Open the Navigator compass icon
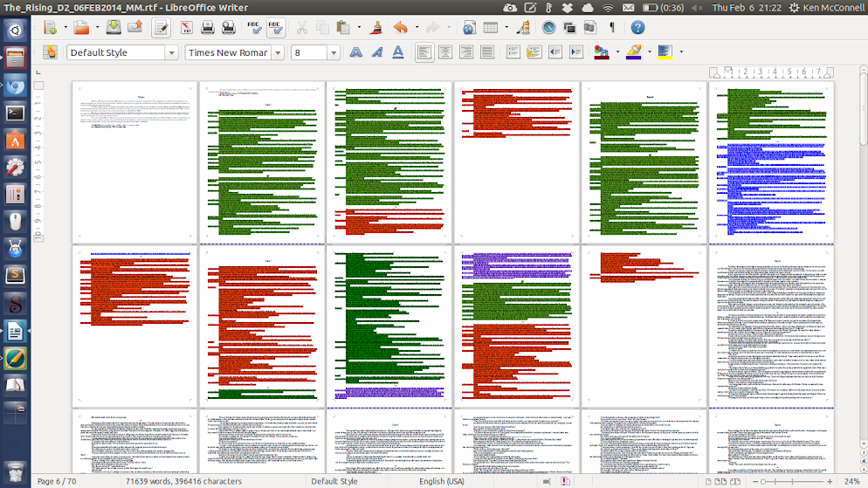The width and height of the screenshot is (868, 488). click(548, 28)
